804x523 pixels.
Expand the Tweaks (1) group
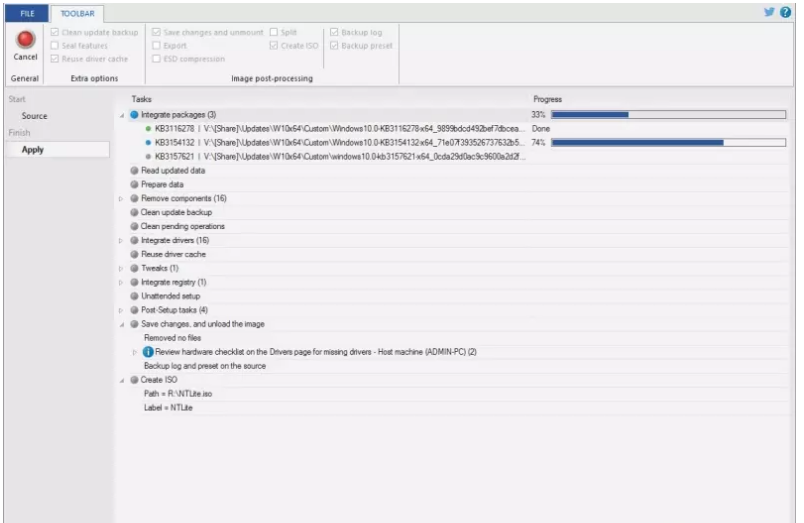point(121,268)
